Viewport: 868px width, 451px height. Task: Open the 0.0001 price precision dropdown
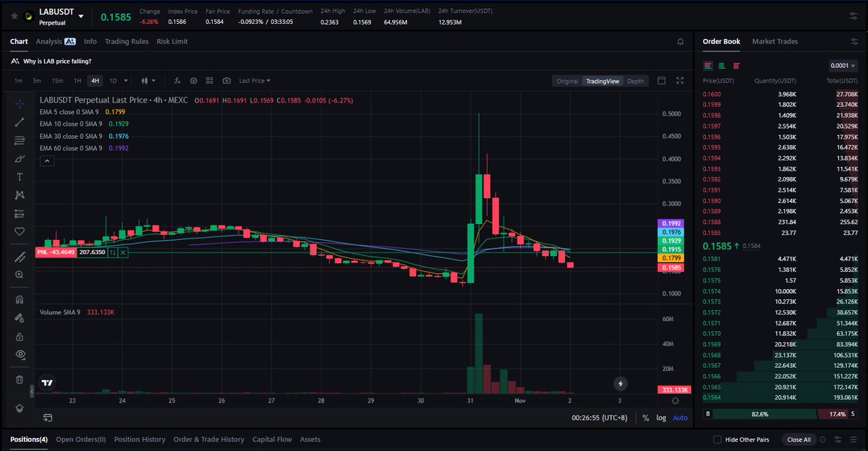coord(843,66)
